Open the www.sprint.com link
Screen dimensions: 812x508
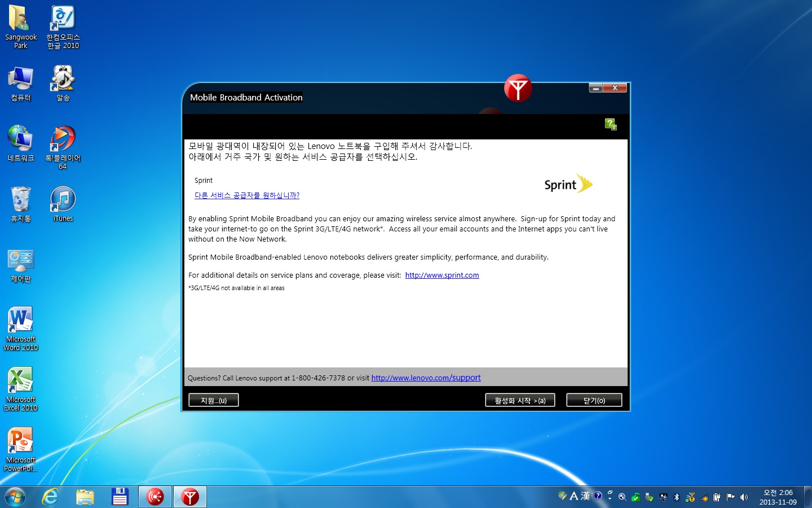[x=442, y=275]
